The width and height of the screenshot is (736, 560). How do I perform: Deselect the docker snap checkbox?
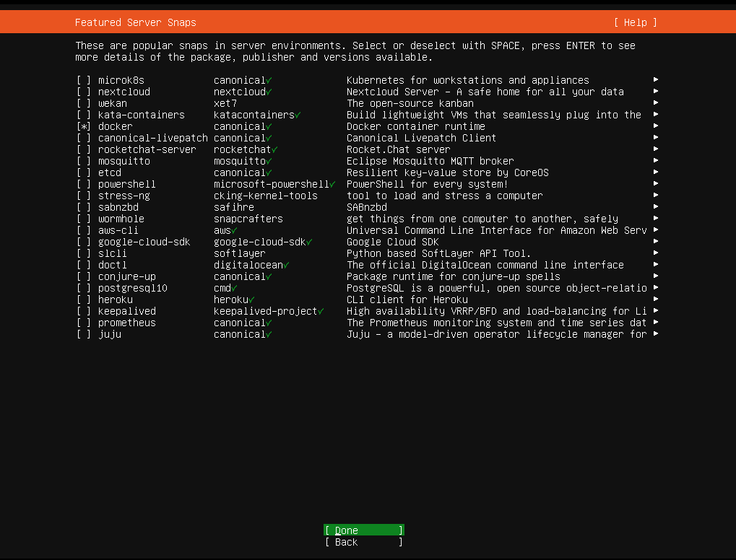click(x=83, y=126)
